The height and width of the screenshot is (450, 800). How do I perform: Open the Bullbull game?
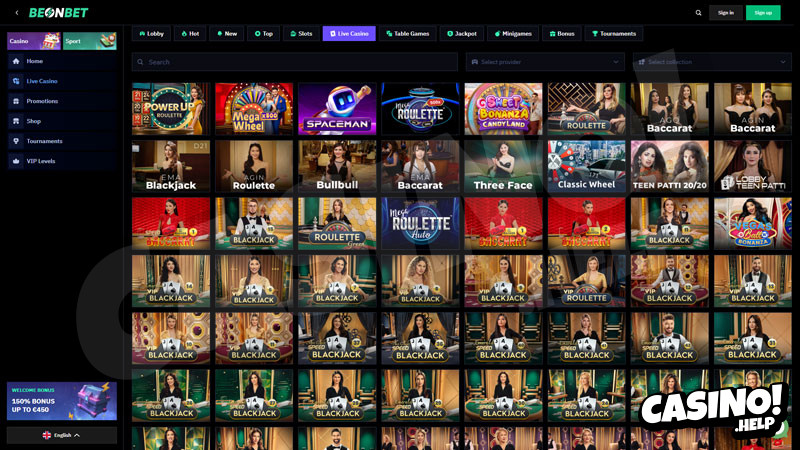pyautogui.click(x=337, y=166)
